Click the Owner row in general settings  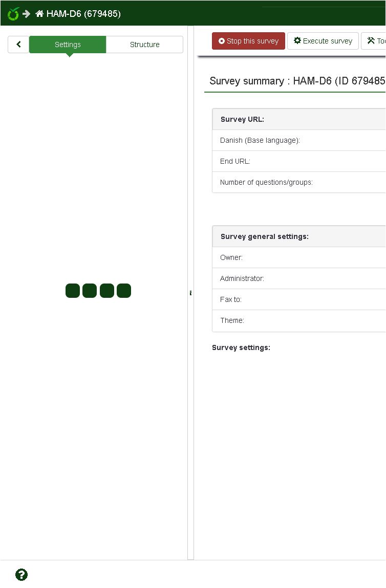click(299, 257)
